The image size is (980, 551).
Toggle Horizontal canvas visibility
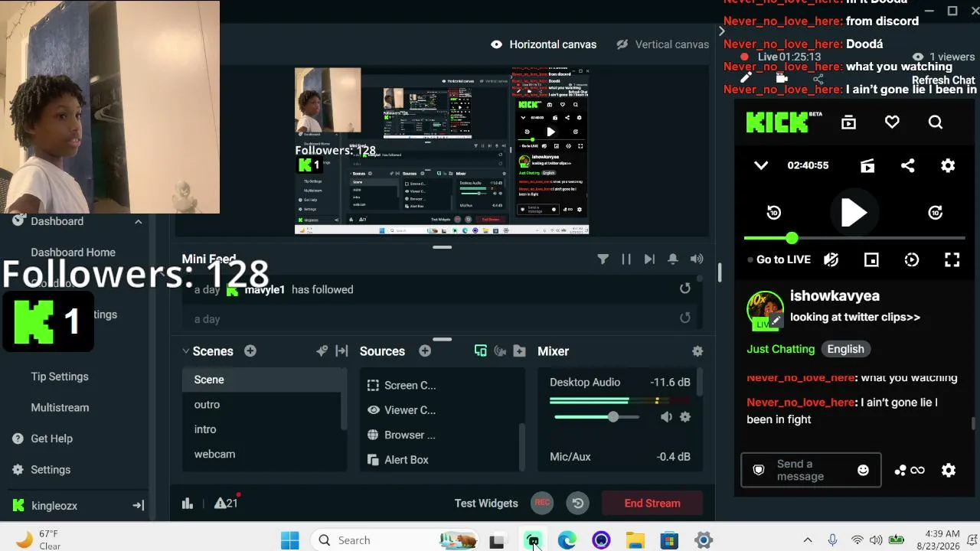(x=496, y=44)
